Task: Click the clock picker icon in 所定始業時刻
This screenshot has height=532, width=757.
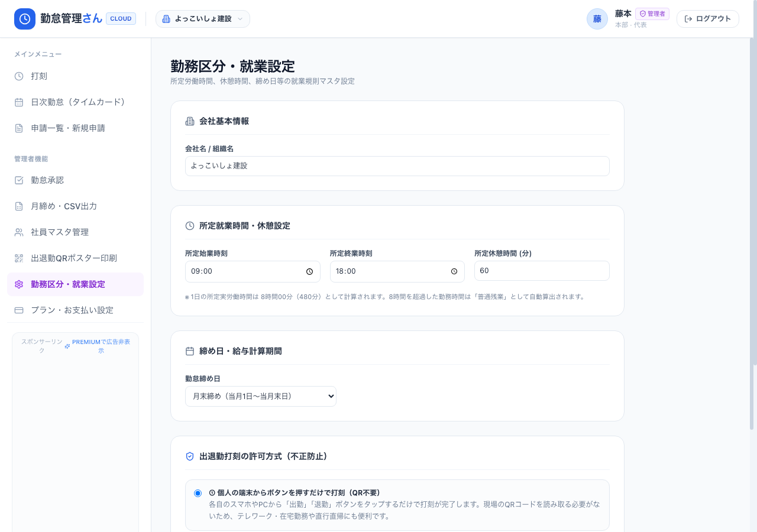Action: [309, 271]
